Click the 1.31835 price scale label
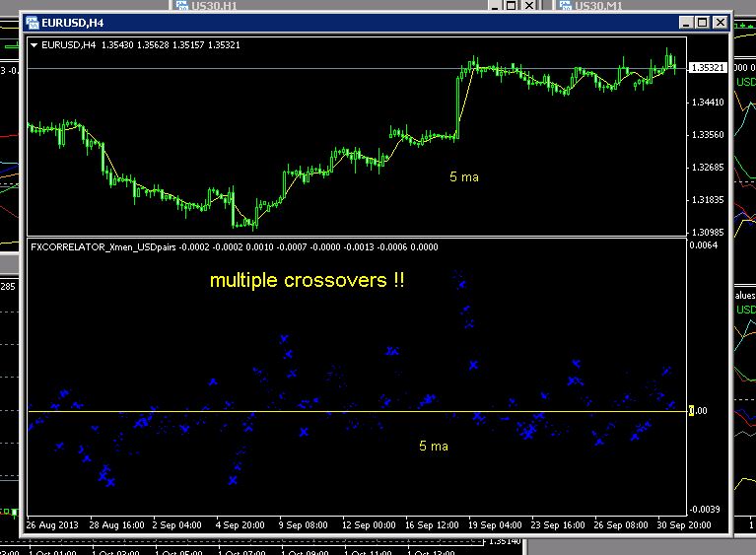Image resolution: width=756 pixels, height=555 pixels. coord(708,200)
